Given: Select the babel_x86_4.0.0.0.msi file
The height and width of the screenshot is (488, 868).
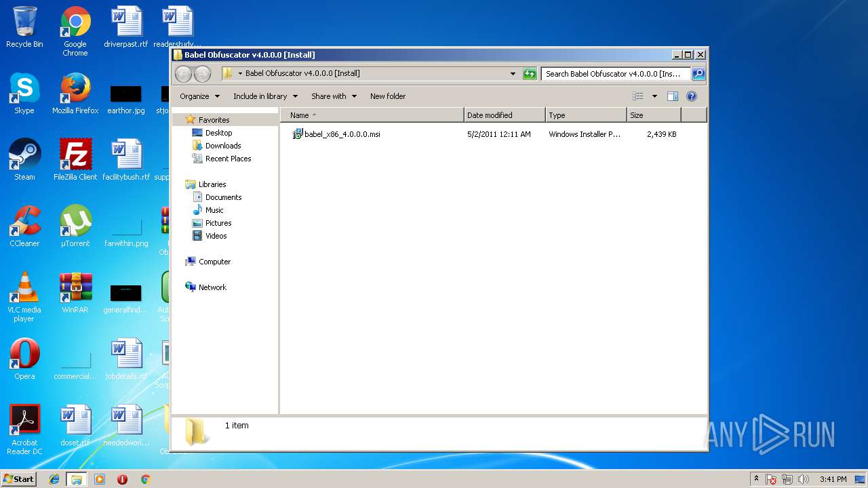Looking at the screenshot, I should click(336, 134).
